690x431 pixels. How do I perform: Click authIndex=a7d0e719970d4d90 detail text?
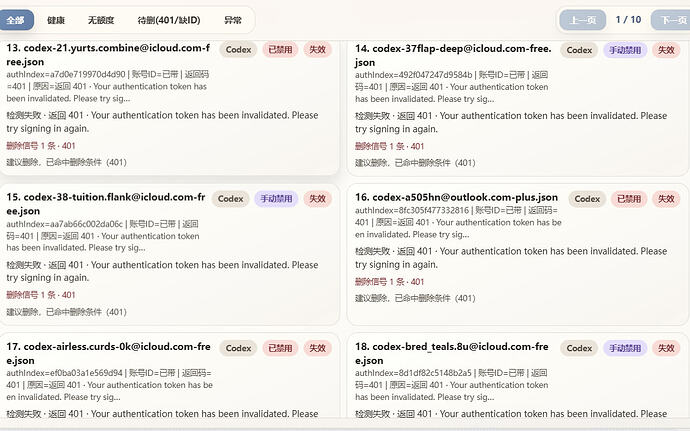[108, 86]
